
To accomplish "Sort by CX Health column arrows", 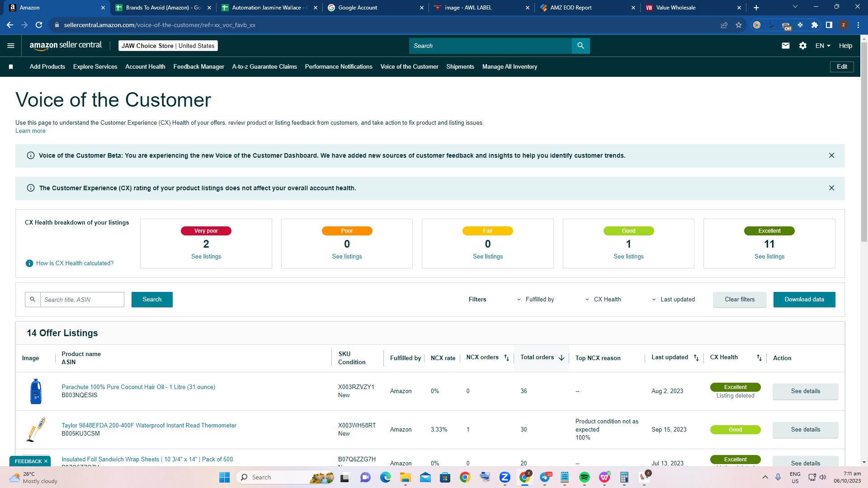I will point(759,358).
